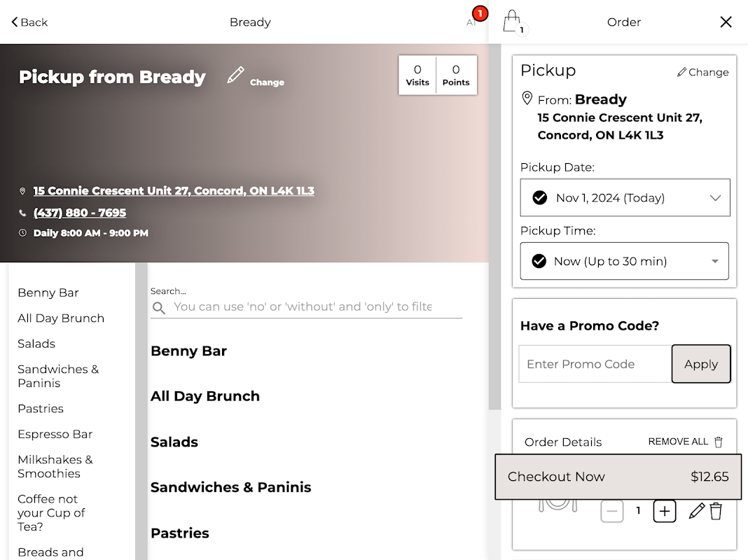View the Visits counter
Image resolution: width=748 pixels, height=560 pixels.
click(417, 76)
